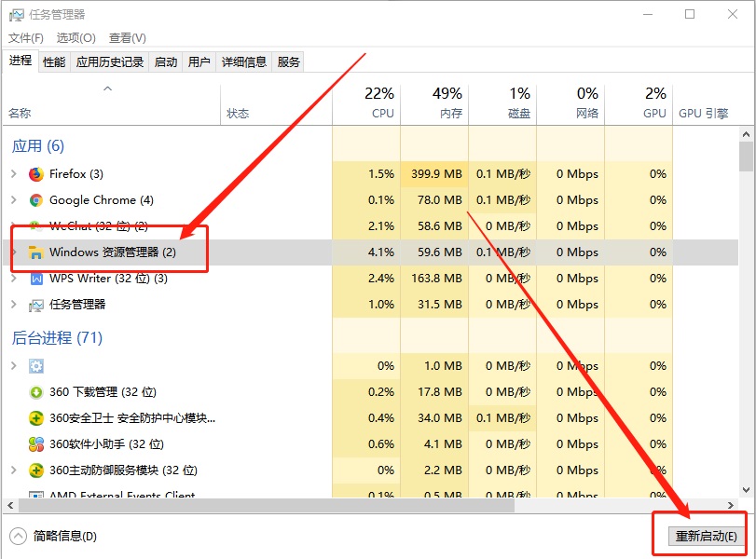The height and width of the screenshot is (559, 756).
Task: Open the 文件(F) menu
Action: pyautogui.click(x=26, y=37)
